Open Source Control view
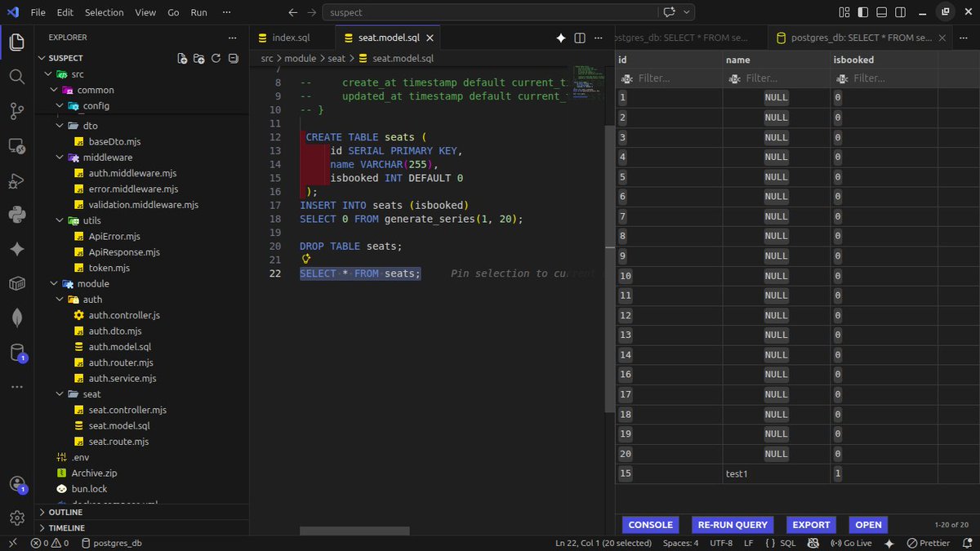 click(17, 111)
